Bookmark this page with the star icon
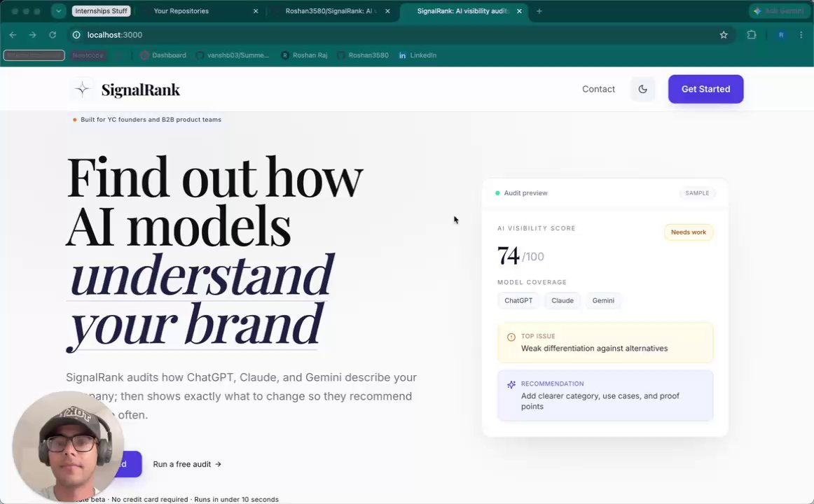Viewport: 814px width, 504px height. (x=724, y=35)
